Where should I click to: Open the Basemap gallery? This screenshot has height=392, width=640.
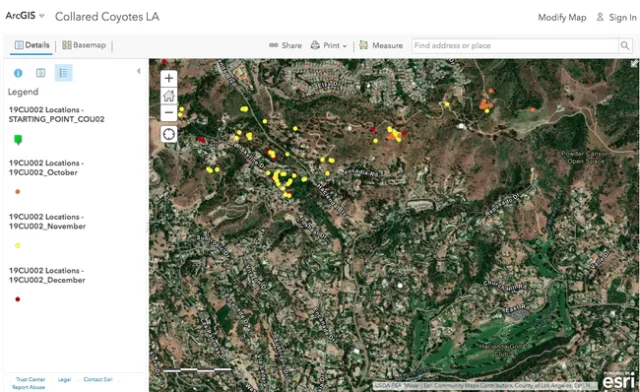tap(84, 45)
